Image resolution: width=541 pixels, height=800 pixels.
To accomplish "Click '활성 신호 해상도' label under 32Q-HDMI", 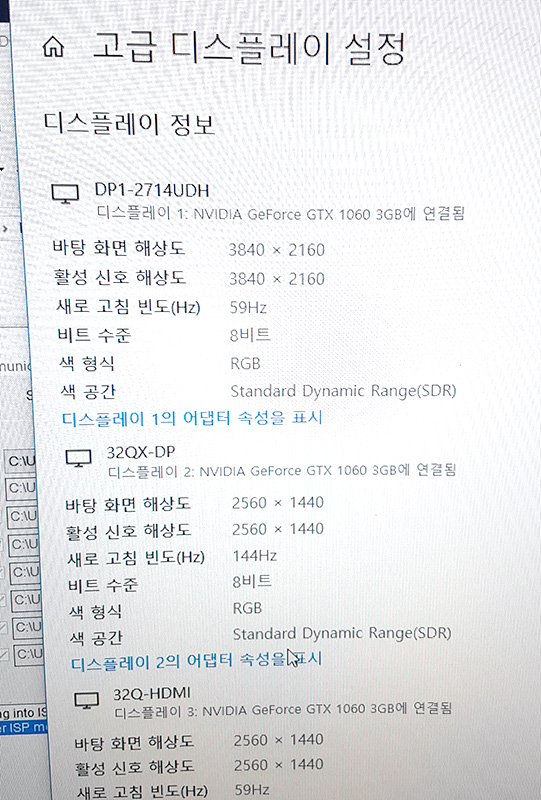I will click(135, 767).
